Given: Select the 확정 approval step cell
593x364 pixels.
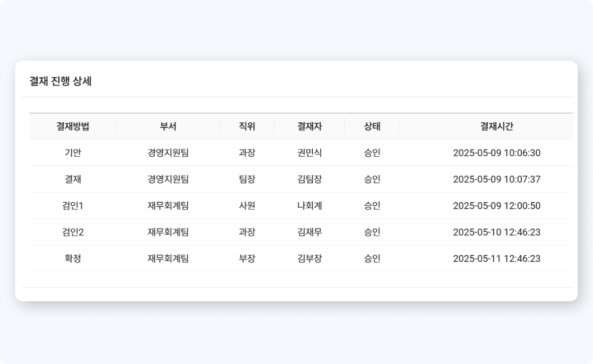Looking at the screenshot, I should click(x=73, y=258).
